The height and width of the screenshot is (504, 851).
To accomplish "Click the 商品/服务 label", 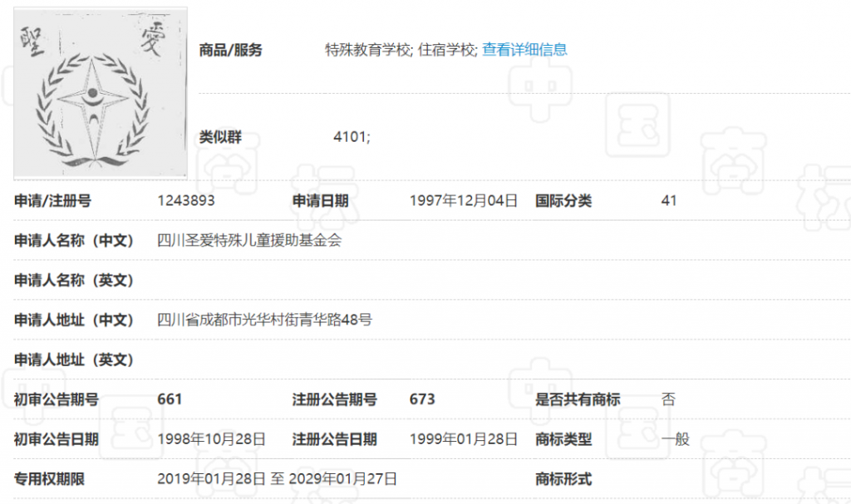I will coord(231,51).
